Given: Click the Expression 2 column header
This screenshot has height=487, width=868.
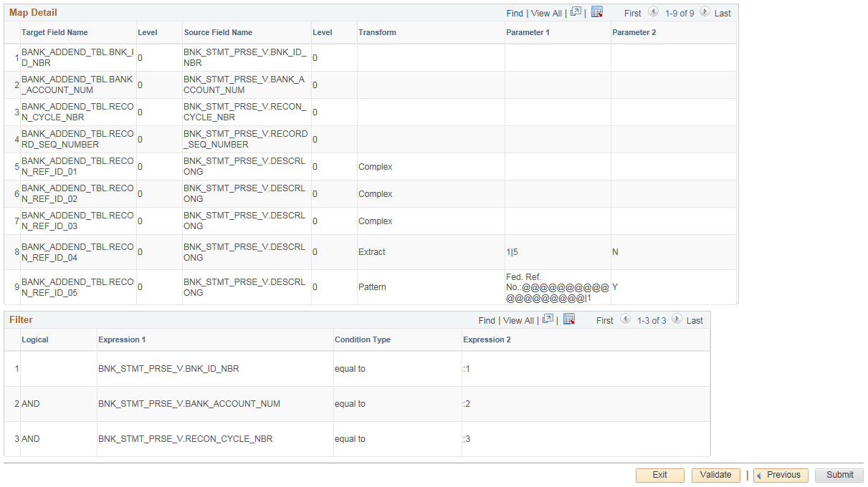Looking at the screenshot, I should [487, 339].
